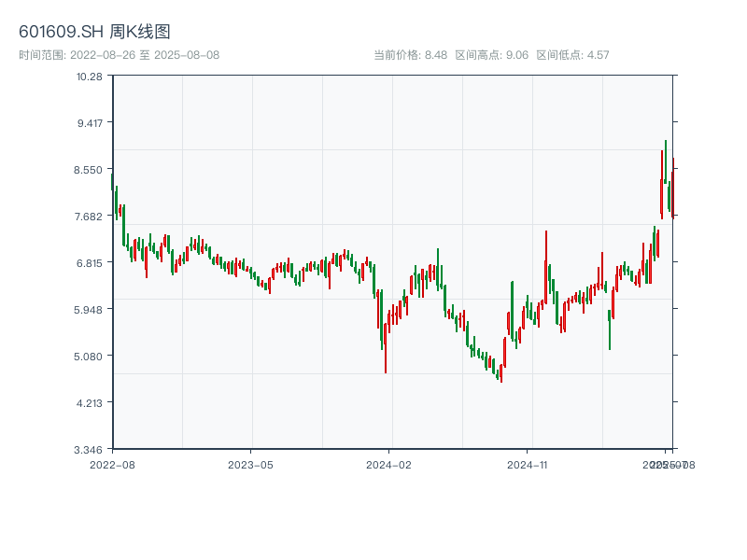747x560 pixels.
Task: Click the 2024-02 x-axis date label
Action: coord(389,464)
